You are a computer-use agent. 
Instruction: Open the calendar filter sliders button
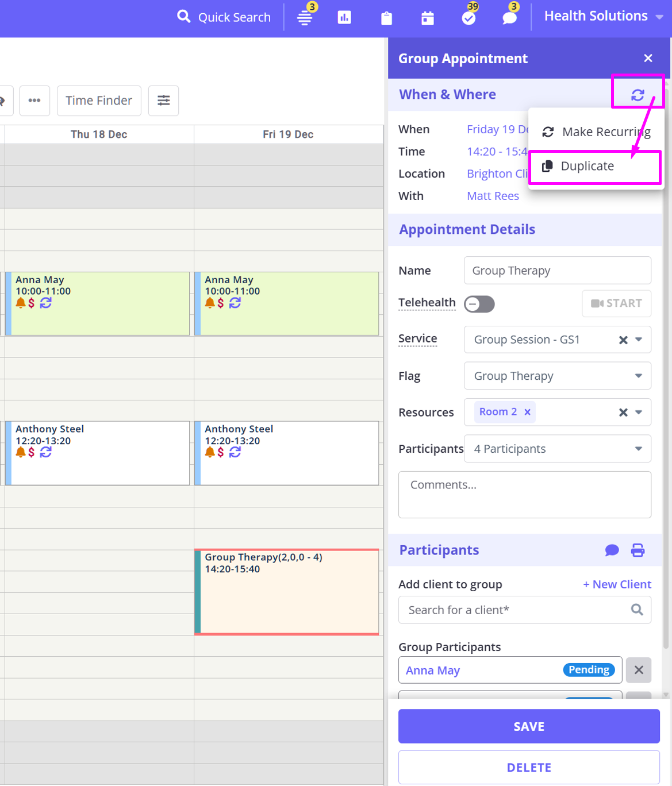pyautogui.click(x=163, y=101)
